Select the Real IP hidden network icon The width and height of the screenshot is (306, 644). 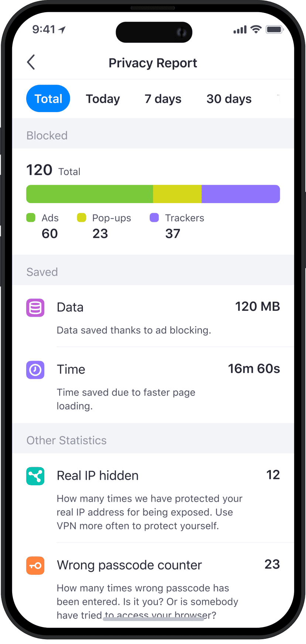[35, 476]
